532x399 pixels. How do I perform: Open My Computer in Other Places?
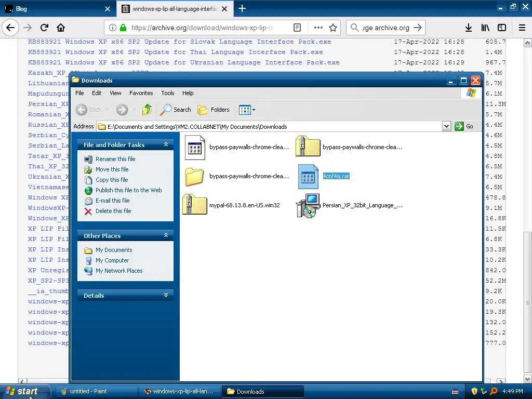pyautogui.click(x=112, y=260)
